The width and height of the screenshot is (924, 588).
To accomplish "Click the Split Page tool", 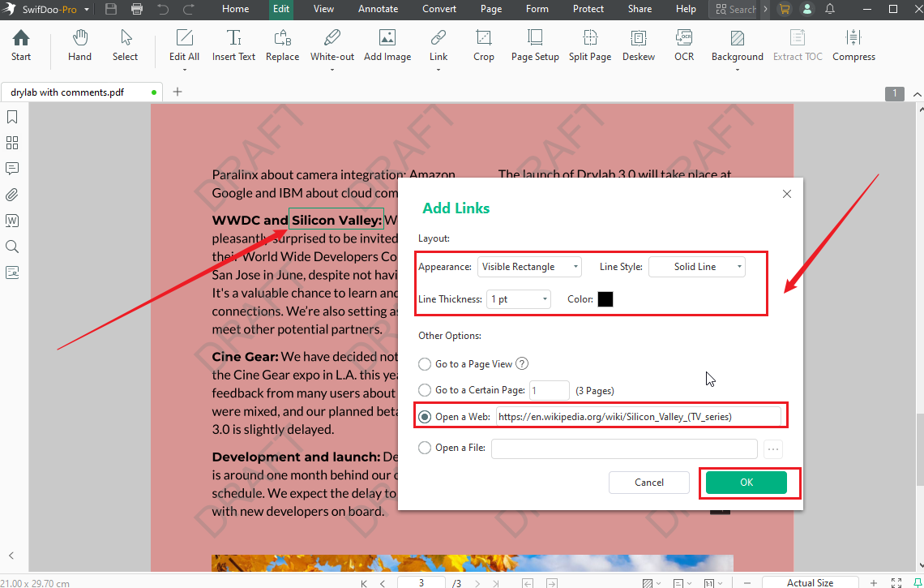I will 590,45.
